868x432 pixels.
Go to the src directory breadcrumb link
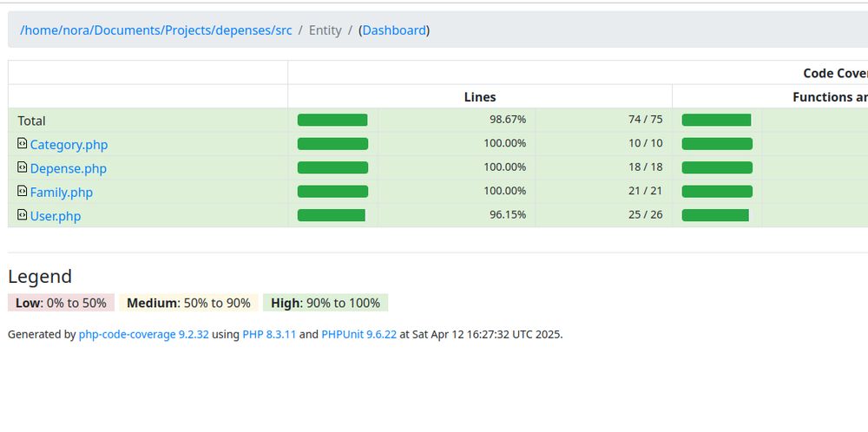(x=155, y=29)
